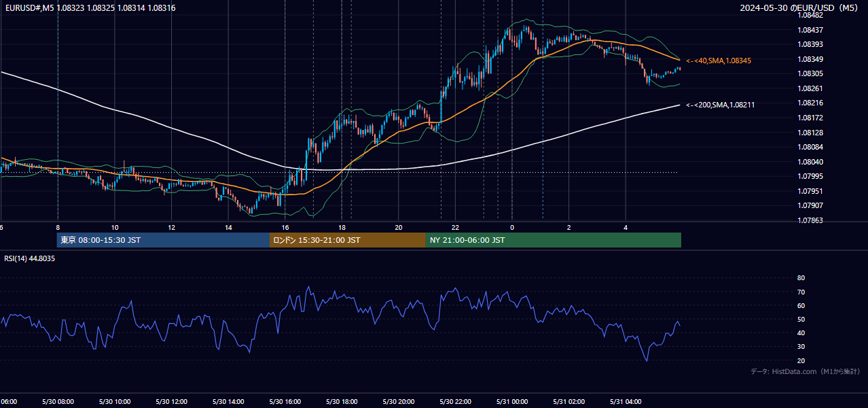The image size is (868, 408).
Task: Select the 5/31 00:00 time label
Action: click(x=512, y=402)
